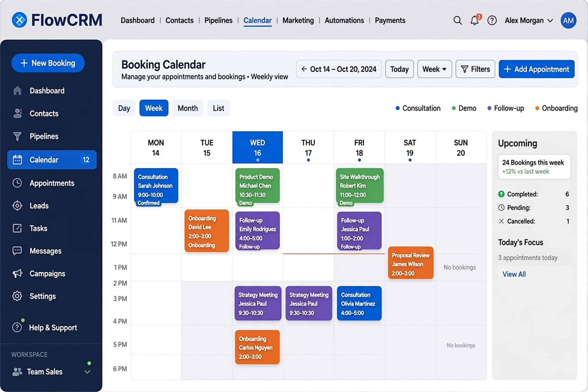The width and height of the screenshot is (588, 392).
Task: Click the purple Follow-up legend dot
Action: pos(489,108)
